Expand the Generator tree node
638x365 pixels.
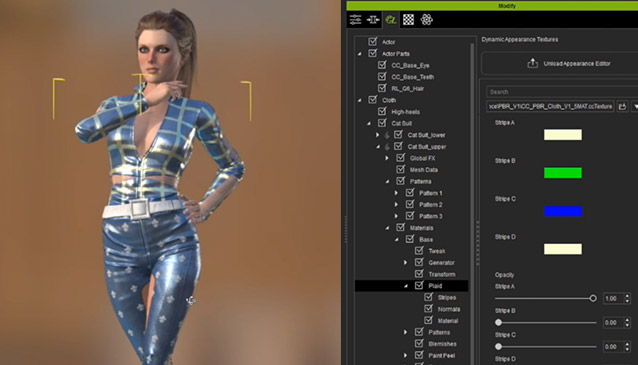coord(405,262)
